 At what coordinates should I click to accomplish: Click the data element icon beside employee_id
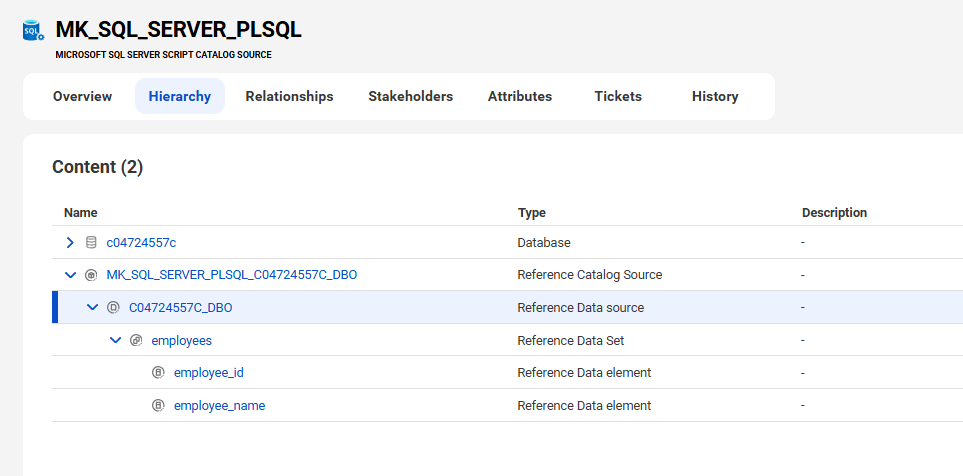(x=158, y=373)
